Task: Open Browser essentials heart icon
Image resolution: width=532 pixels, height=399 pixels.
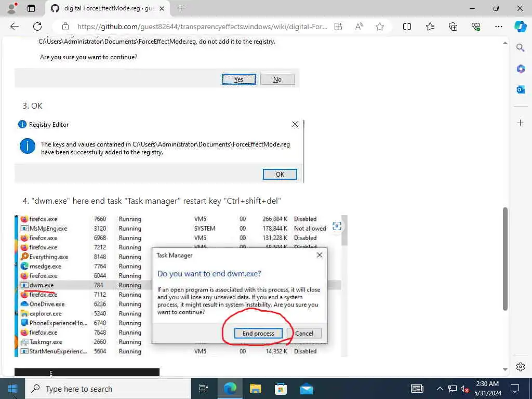Action: click(x=476, y=26)
